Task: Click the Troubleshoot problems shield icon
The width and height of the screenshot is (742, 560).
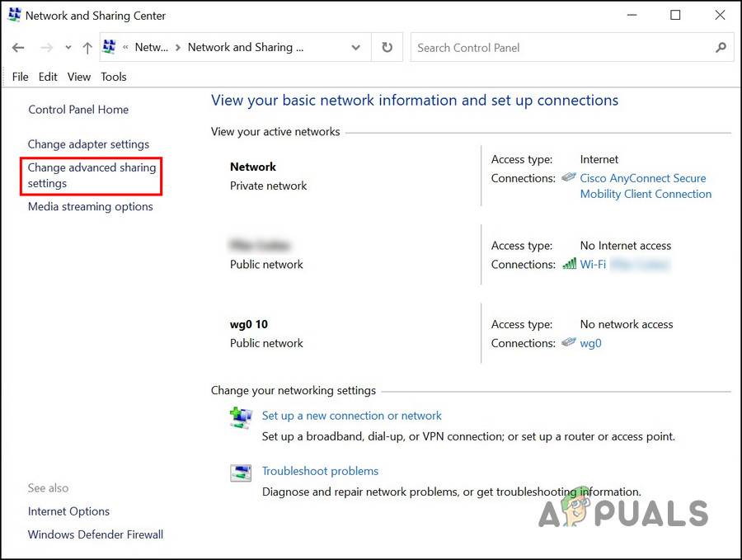Action: [x=241, y=473]
